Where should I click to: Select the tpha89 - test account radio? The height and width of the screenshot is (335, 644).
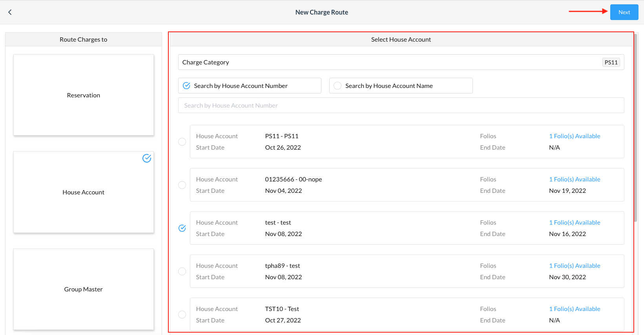coord(182,271)
